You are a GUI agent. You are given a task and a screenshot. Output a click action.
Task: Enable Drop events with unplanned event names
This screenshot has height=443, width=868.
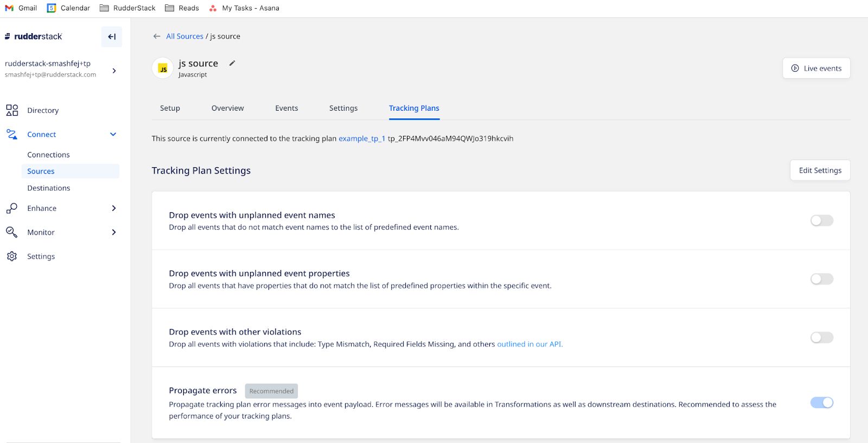pos(821,220)
